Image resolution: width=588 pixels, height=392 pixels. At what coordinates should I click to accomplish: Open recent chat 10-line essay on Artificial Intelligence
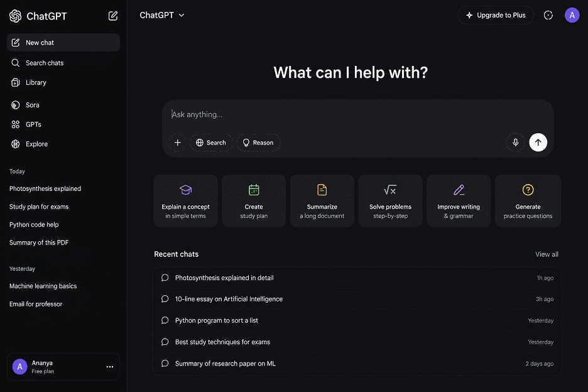357,299
